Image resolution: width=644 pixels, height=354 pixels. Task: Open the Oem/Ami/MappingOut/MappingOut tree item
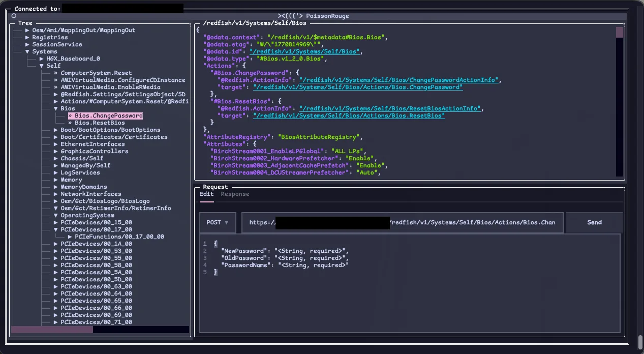pos(84,30)
